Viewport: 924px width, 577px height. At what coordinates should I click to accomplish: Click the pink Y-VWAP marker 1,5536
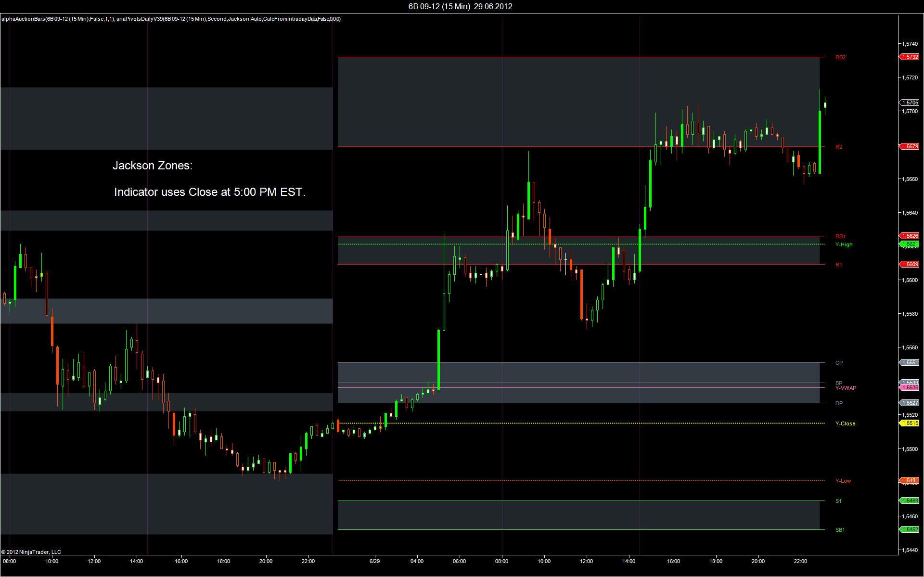(x=910, y=387)
